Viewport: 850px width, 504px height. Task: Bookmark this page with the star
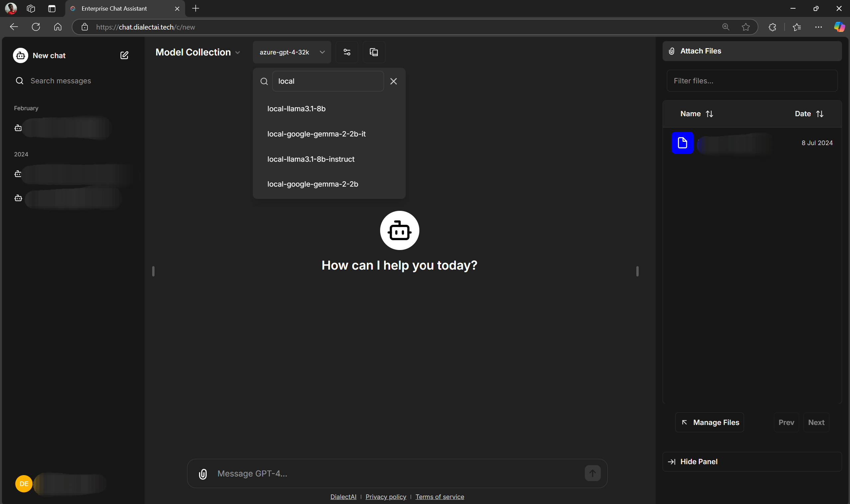pyautogui.click(x=746, y=27)
